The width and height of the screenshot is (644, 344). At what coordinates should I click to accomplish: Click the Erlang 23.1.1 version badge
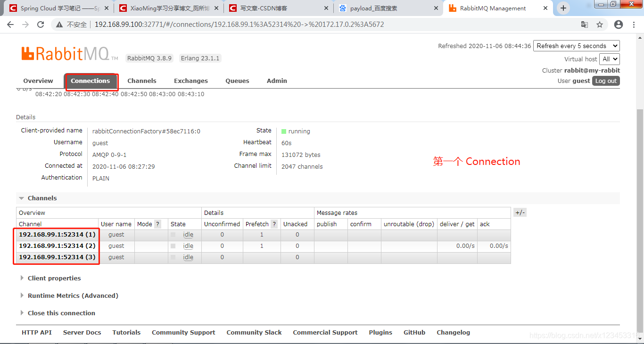[200, 58]
